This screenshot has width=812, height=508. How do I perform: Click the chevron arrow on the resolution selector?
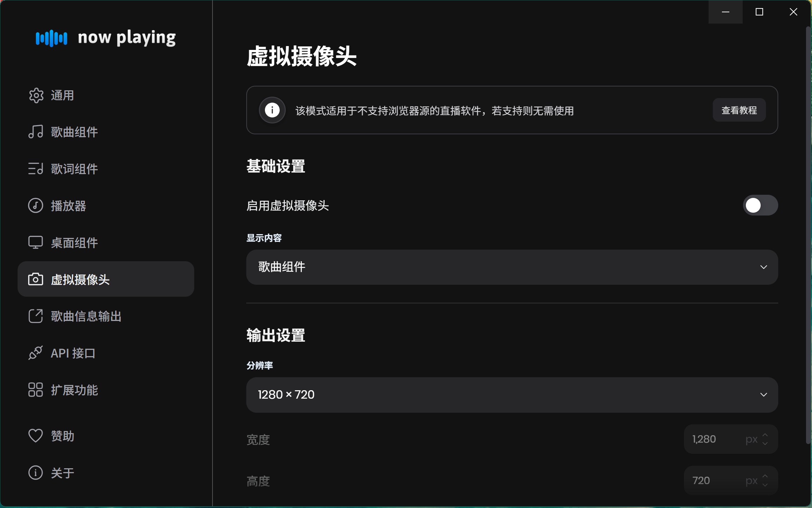(x=763, y=395)
